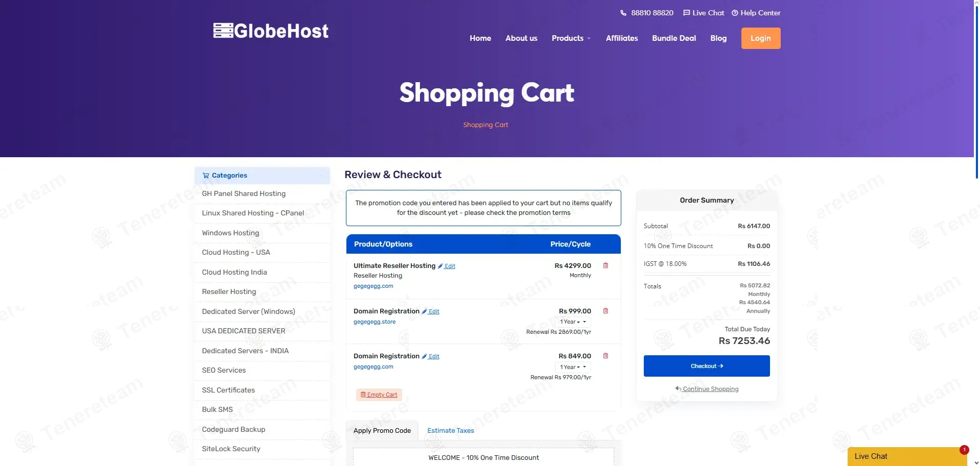Viewport: 980px width, 466px height.
Task: Click the blue Checkout button
Action: (x=707, y=366)
